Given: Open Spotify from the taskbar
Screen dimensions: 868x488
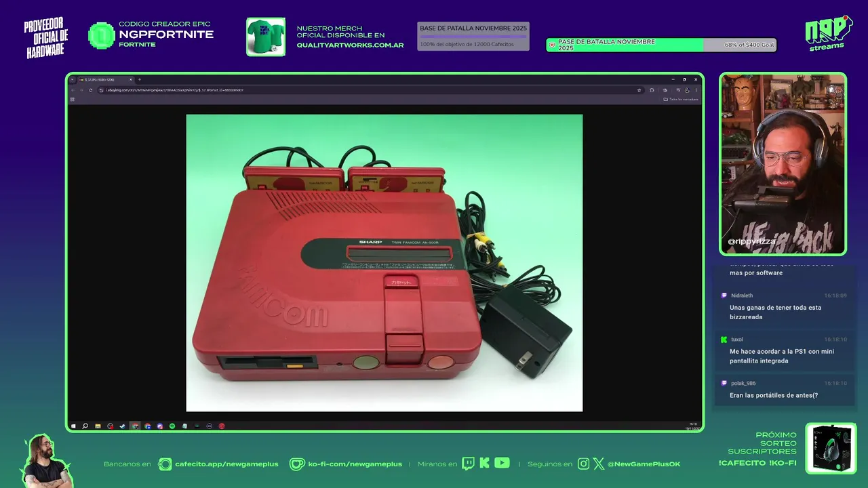Looking at the screenshot, I should point(172,426).
